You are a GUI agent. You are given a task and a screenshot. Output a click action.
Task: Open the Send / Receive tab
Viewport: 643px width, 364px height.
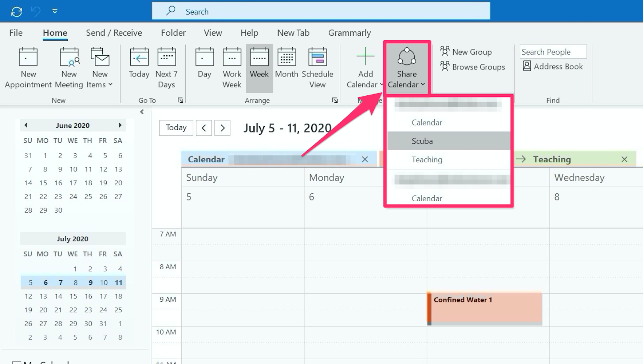tap(114, 33)
